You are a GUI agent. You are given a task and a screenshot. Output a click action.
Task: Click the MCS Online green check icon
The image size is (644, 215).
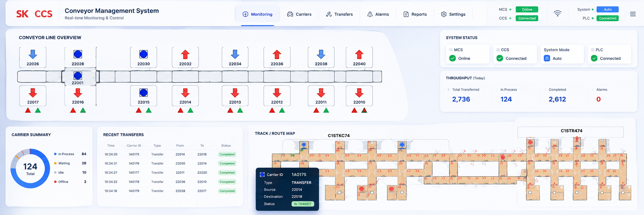click(x=452, y=58)
